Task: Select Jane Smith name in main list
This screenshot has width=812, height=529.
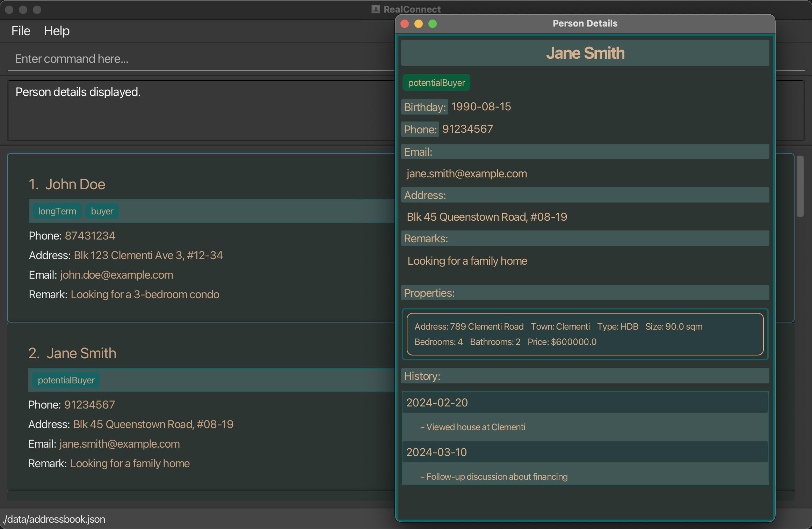Action: point(81,353)
